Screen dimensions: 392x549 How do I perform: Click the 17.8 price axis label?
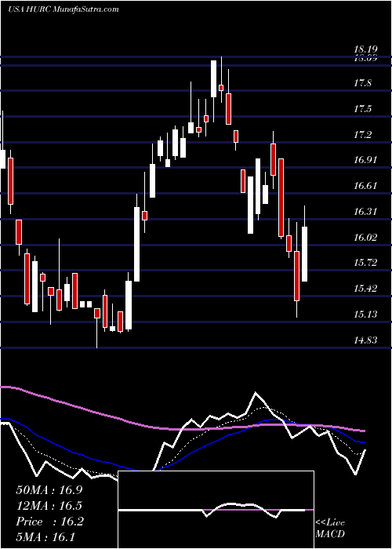pyautogui.click(x=362, y=83)
